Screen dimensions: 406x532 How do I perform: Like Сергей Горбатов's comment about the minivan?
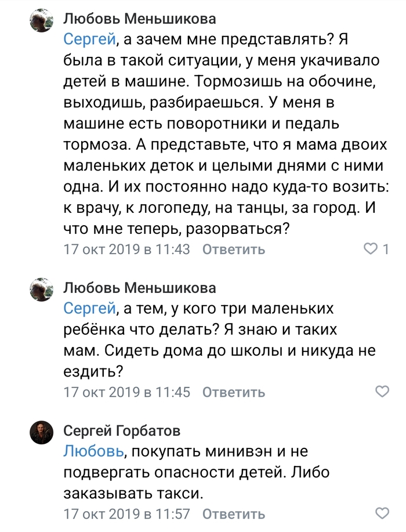pyautogui.click(x=383, y=513)
